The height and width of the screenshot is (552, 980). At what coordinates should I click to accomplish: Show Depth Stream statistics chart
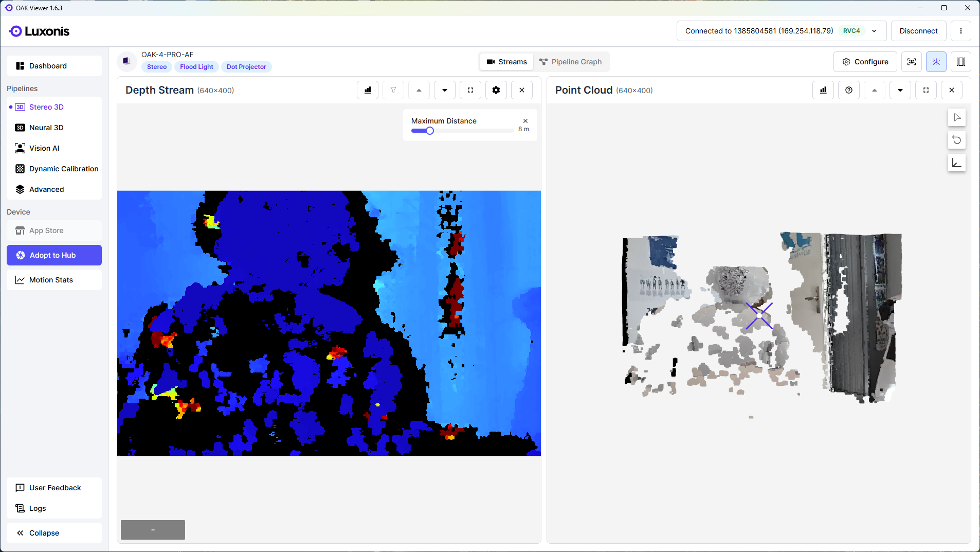[x=368, y=90]
